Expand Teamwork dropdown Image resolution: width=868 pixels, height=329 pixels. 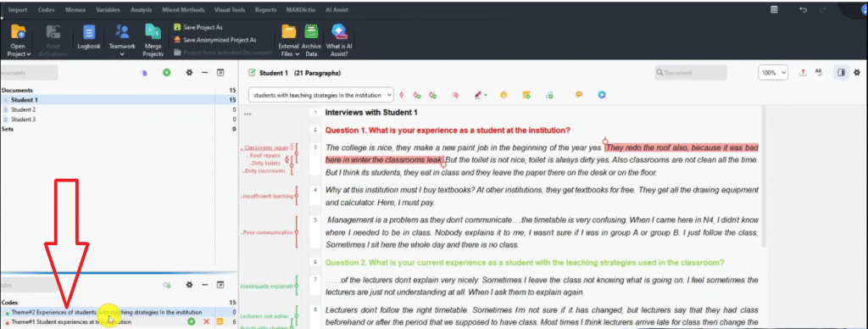coord(122,54)
